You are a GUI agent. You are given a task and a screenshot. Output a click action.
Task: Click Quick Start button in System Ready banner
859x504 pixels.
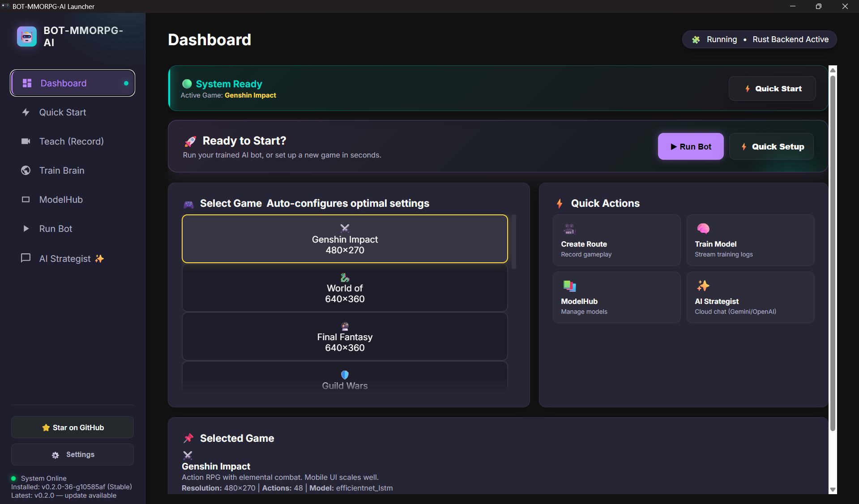tap(772, 89)
